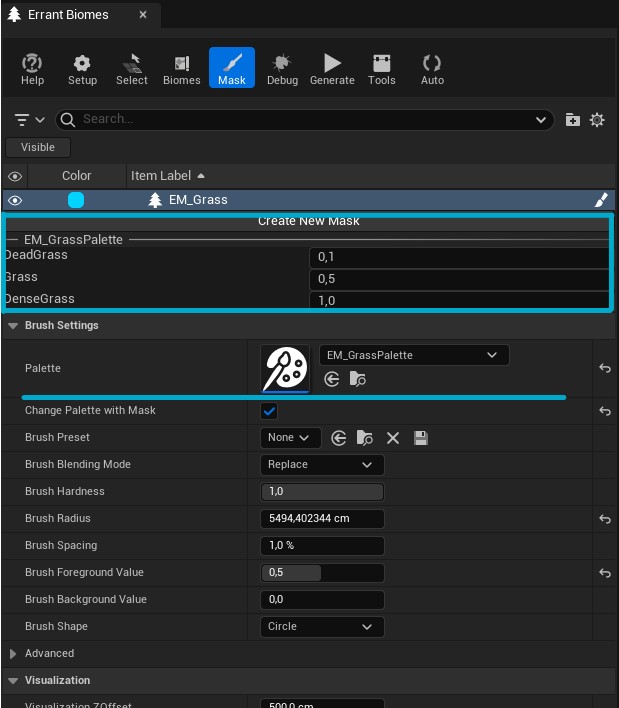
Task: Open the Help tool
Action: coord(33,69)
